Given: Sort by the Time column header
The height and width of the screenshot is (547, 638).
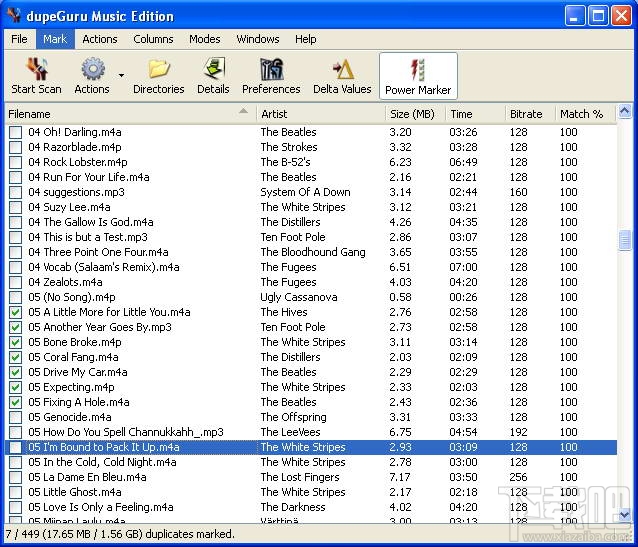Looking at the screenshot, I should click(x=475, y=114).
